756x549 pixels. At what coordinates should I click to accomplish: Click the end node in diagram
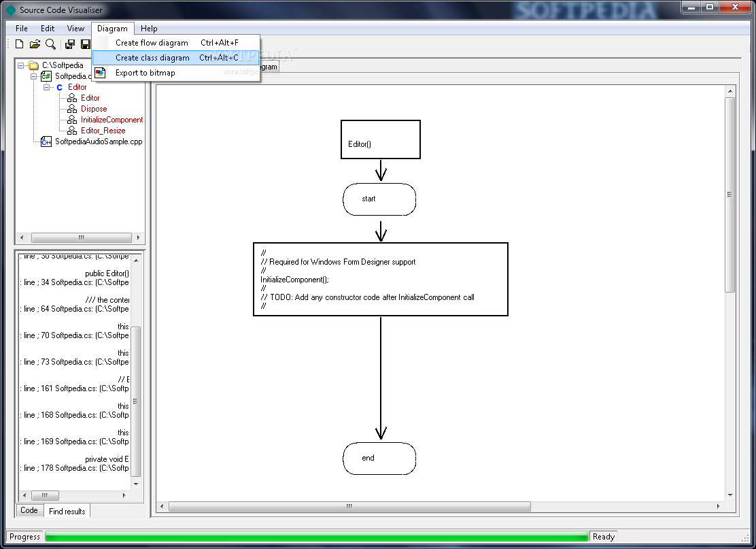coord(379,459)
